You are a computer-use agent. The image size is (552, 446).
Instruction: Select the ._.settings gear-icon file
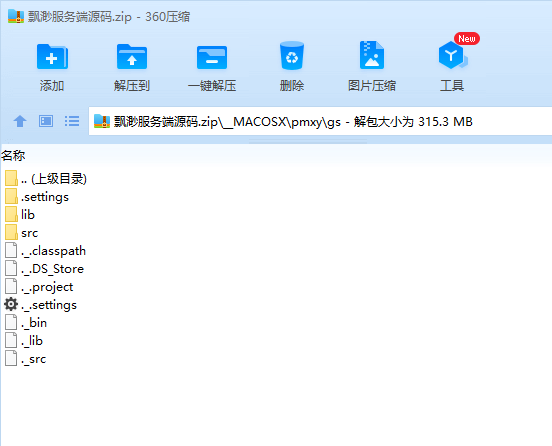[41, 304]
